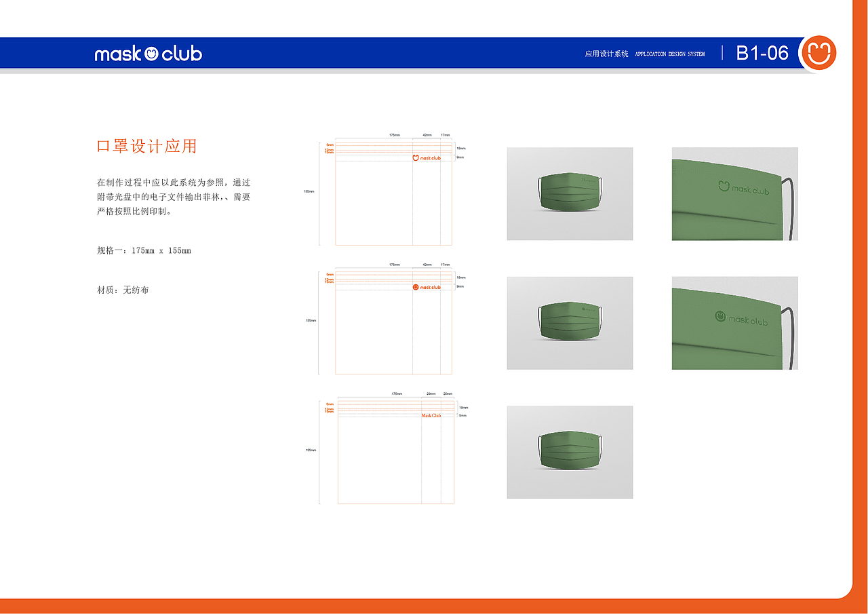Click the 17mm label above first diagram
Image resolution: width=868 pixels, height=614 pixels.
point(446,136)
